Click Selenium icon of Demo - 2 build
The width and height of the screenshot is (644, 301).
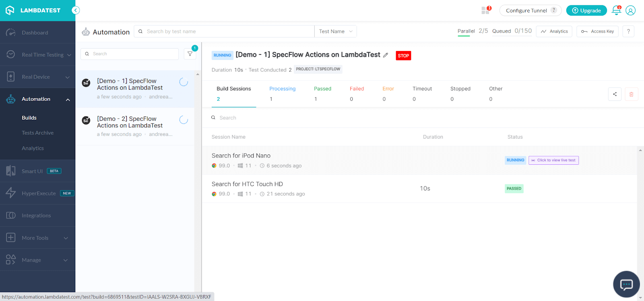(86, 120)
